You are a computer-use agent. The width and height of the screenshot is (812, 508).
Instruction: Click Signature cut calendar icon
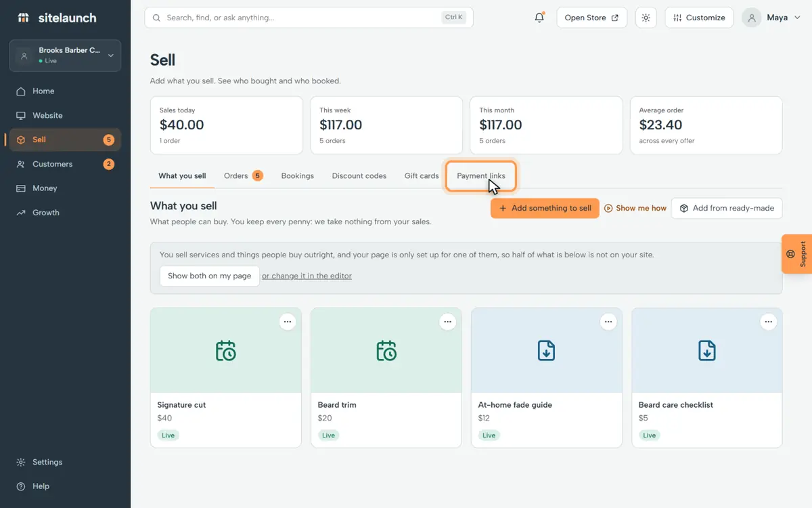pyautogui.click(x=226, y=351)
